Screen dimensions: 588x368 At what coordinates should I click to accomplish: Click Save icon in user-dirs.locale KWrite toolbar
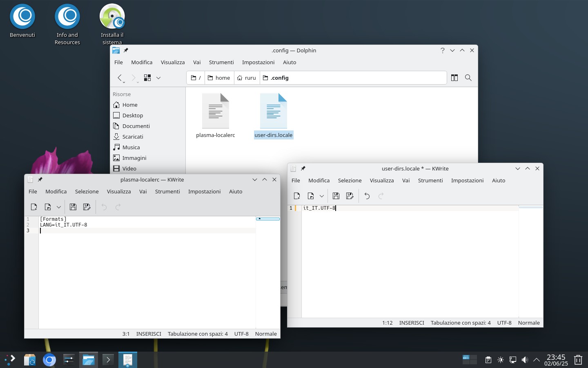[336, 196]
